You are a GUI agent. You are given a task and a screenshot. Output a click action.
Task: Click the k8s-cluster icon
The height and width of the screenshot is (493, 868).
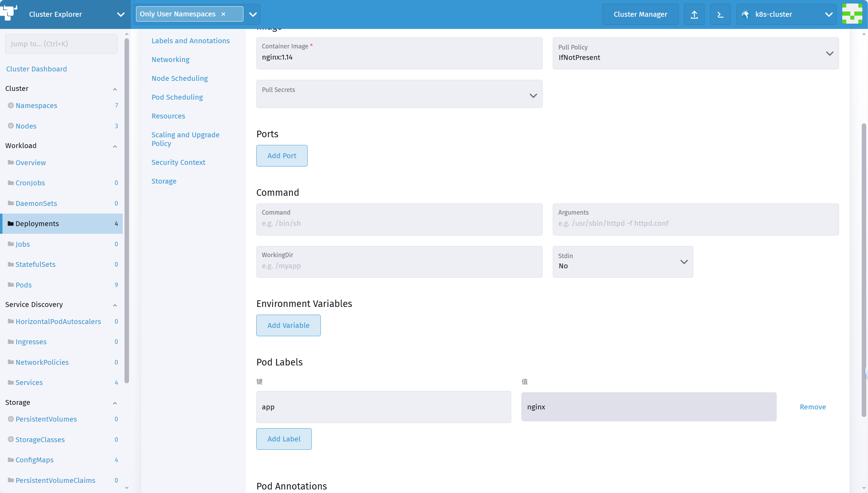(746, 14)
